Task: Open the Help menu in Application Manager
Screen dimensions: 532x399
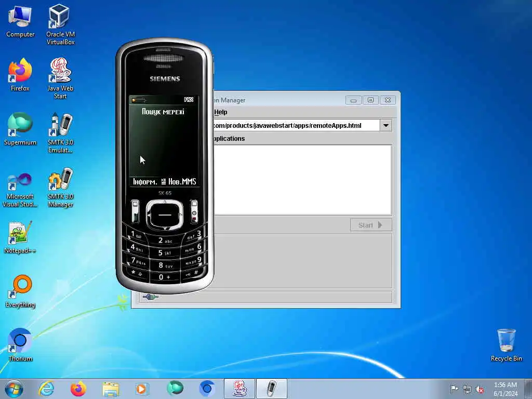Action: [x=220, y=112]
